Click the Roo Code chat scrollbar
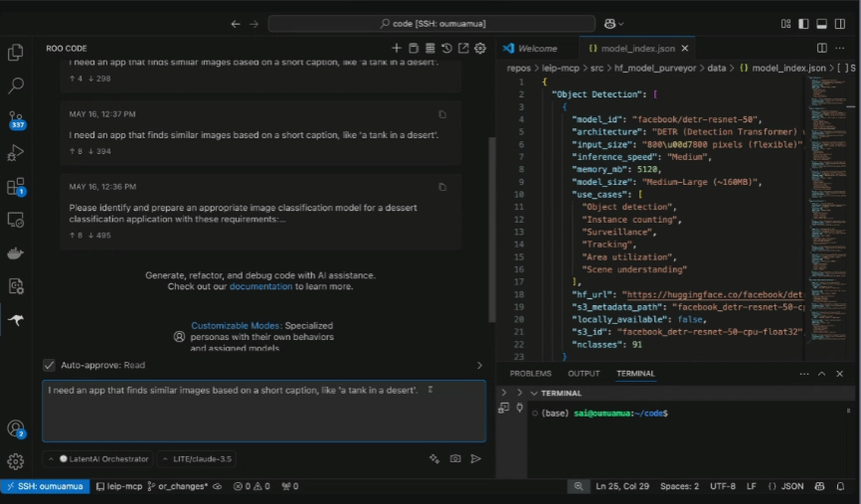 click(x=492, y=231)
